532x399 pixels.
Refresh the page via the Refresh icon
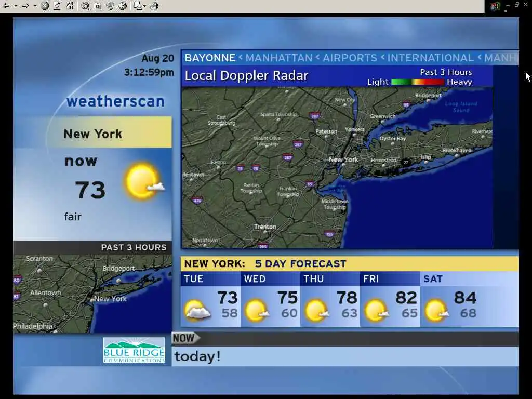click(57, 6)
